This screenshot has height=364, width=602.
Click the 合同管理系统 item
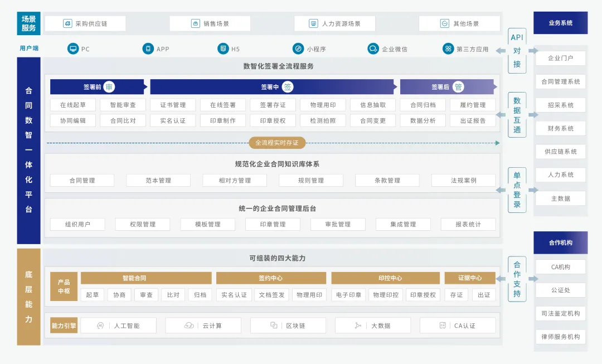click(561, 82)
